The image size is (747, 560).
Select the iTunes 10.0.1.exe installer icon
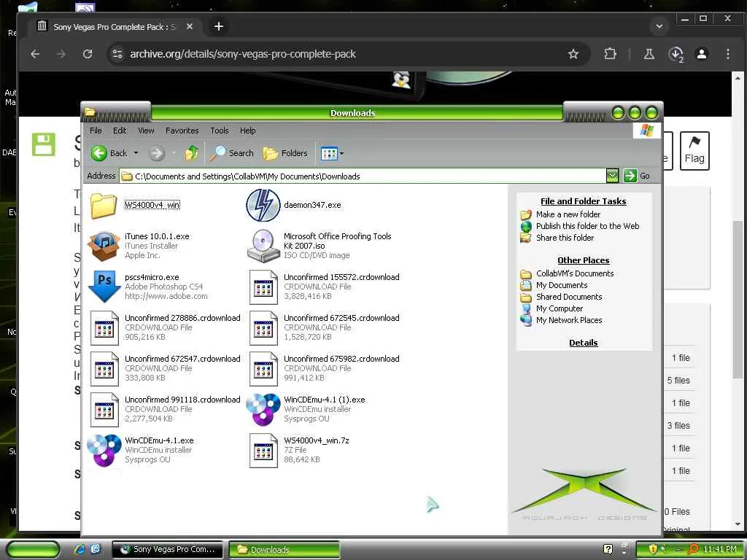[104, 246]
